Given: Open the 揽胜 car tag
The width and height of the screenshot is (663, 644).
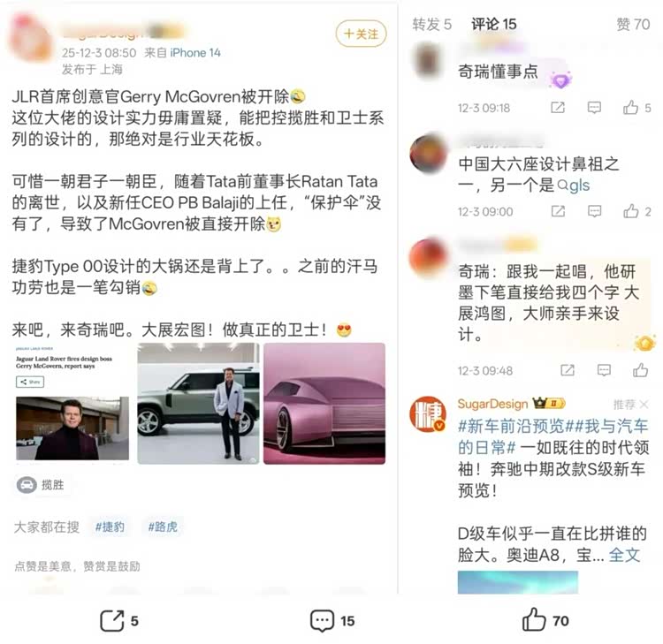Looking at the screenshot, I should (x=41, y=485).
